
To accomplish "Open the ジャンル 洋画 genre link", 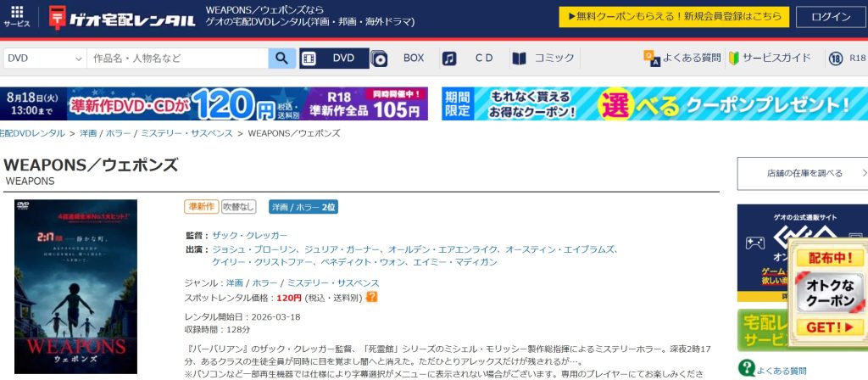I will 235,283.
